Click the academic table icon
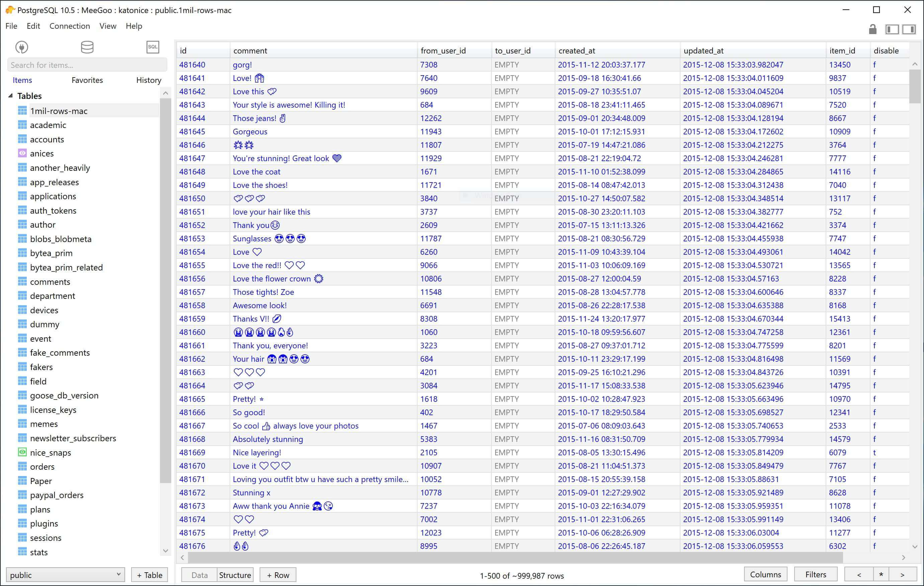 (23, 125)
